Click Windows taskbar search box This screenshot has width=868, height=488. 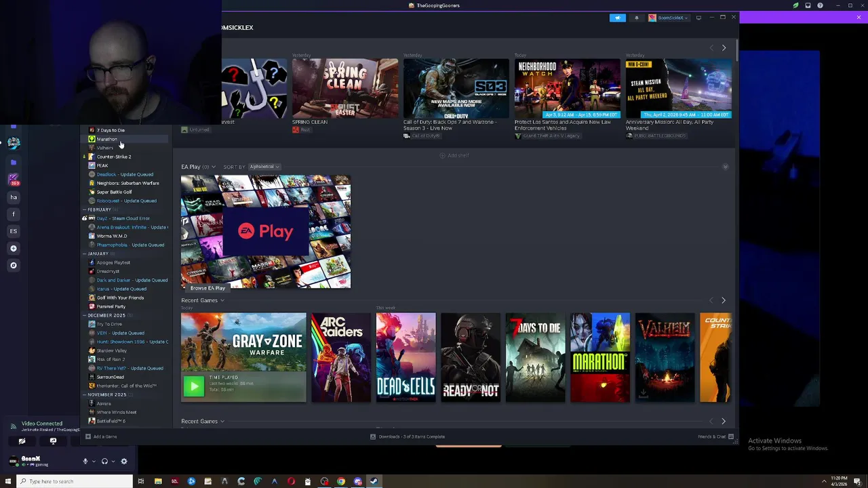pyautogui.click(x=75, y=481)
